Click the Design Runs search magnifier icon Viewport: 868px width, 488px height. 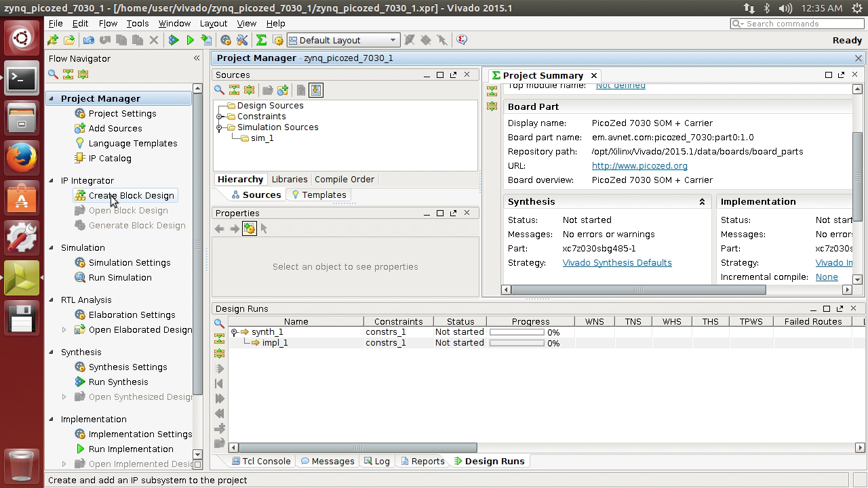coord(219,323)
